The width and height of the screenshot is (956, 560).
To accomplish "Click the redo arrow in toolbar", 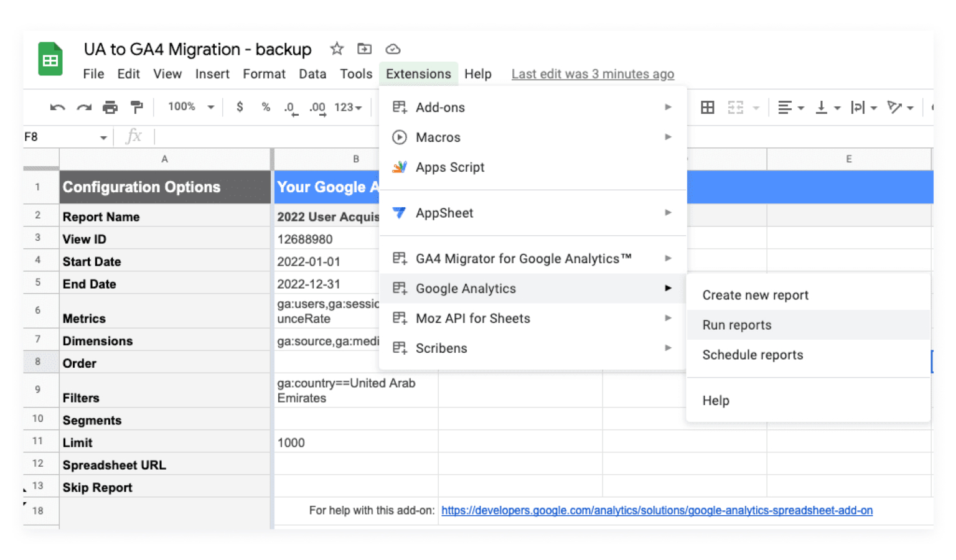I will [x=84, y=108].
